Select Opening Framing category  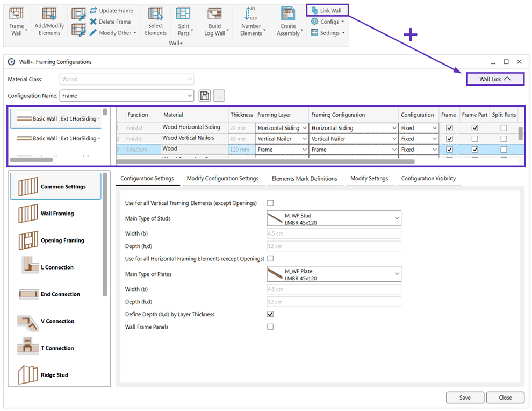tap(56, 240)
